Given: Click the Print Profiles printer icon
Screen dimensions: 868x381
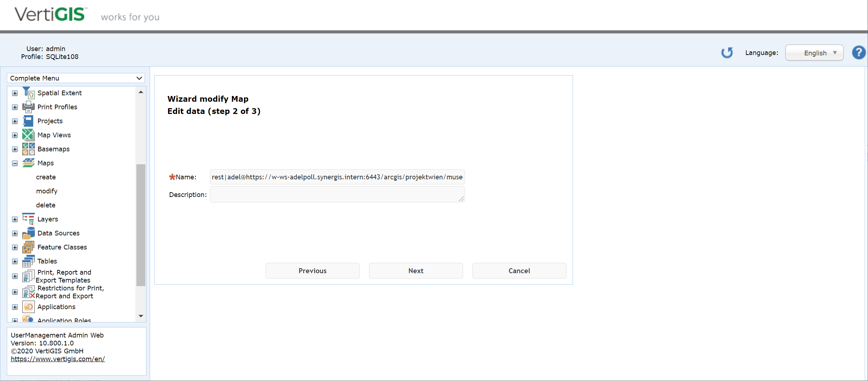Looking at the screenshot, I should pyautogui.click(x=28, y=107).
